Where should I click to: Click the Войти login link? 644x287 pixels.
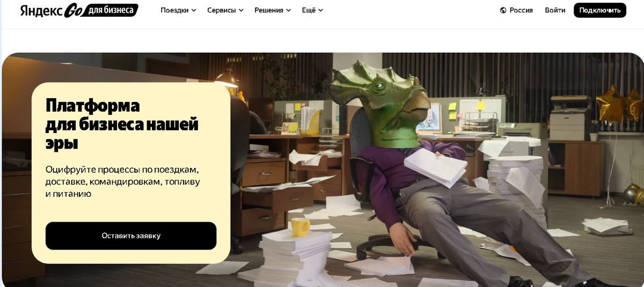coord(555,10)
